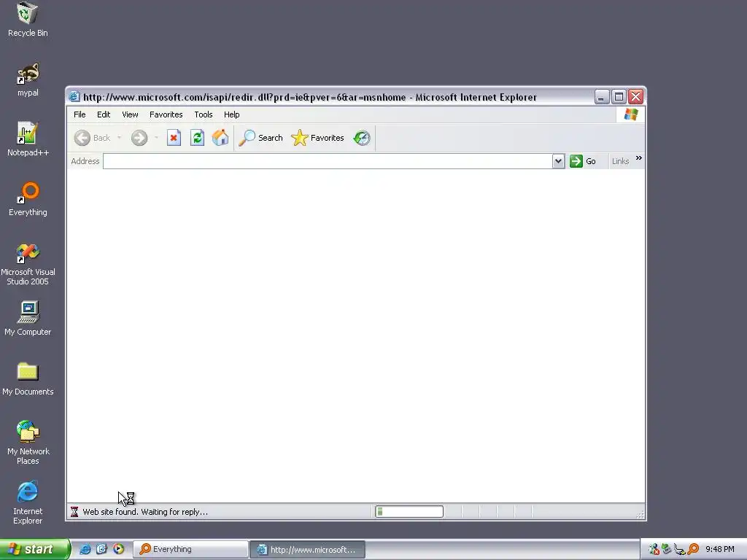The height and width of the screenshot is (560, 747).
Task: Select My Network Places desktop icon
Action: tap(28, 443)
